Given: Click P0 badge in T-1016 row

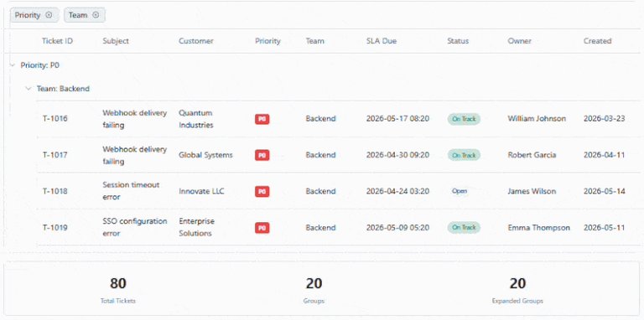Looking at the screenshot, I should click(262, 119).
